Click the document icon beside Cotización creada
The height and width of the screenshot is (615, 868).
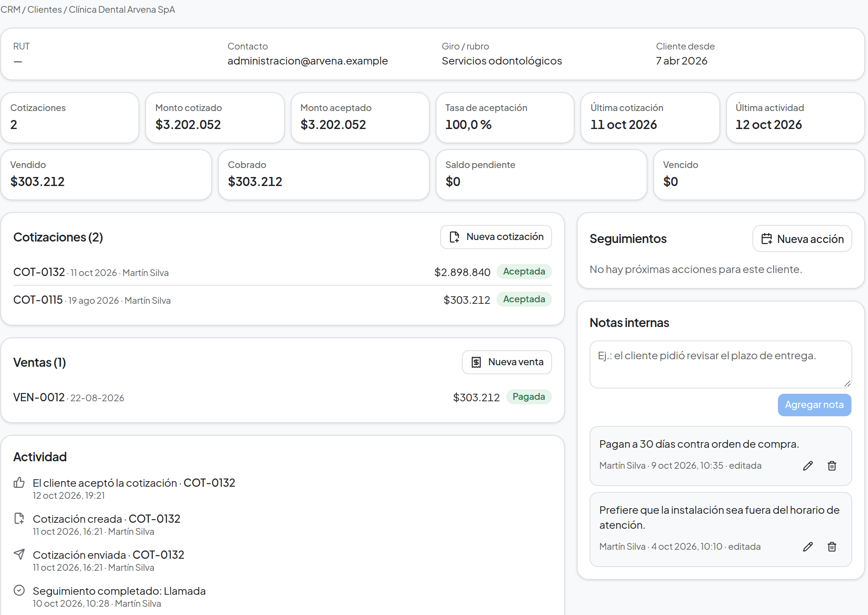tap(19, 518)
